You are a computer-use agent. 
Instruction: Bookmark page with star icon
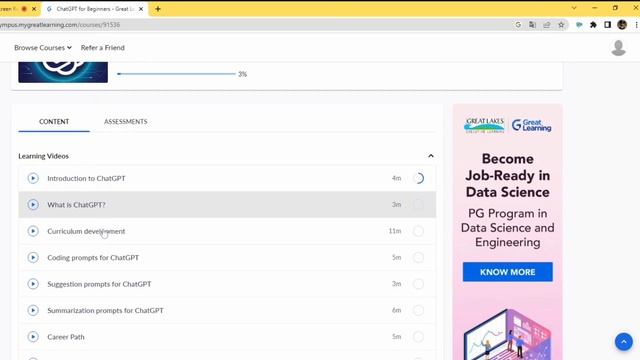coord(561,25)
